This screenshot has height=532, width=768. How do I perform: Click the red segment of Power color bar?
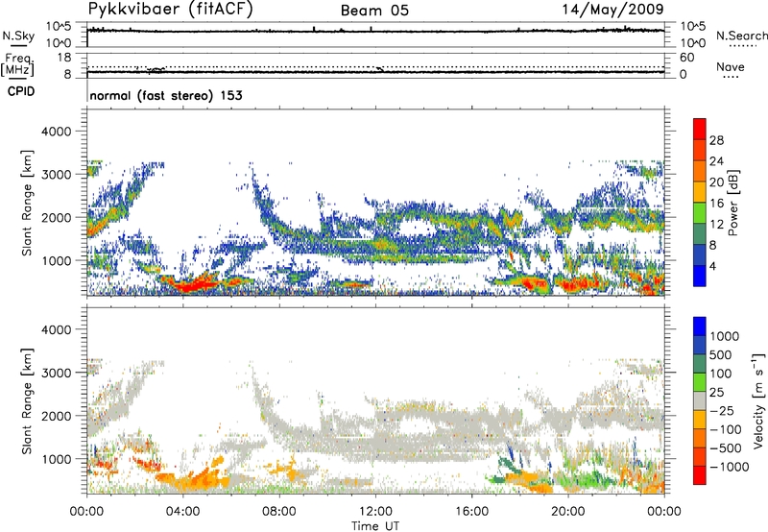pos(700,129)
